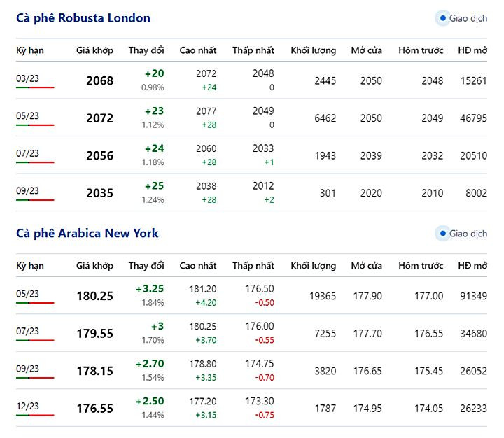Click Robusta table Khối lượng column header
The height and width of the screenshot is (438, 504).
point(314,51)
